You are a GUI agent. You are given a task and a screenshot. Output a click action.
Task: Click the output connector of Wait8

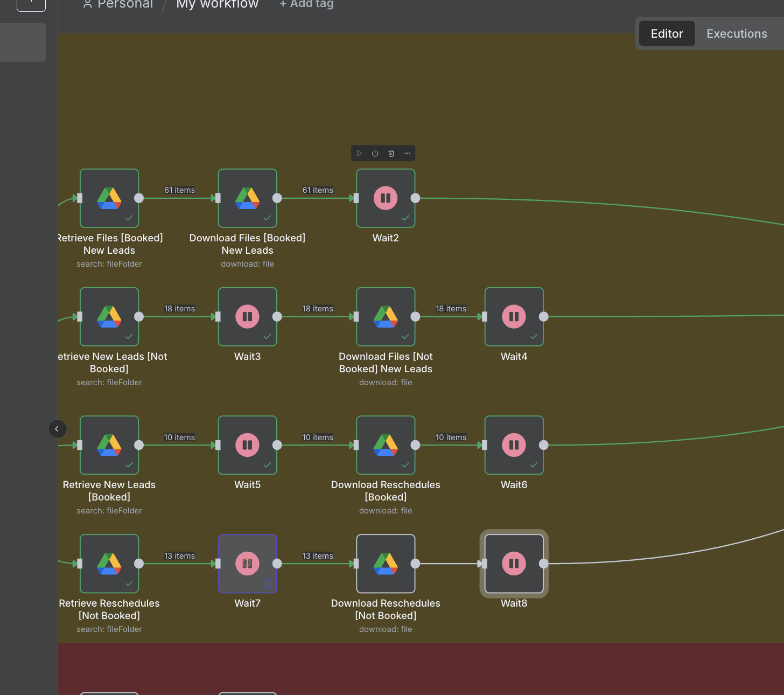pyautogui.click(x=544, y=564)
